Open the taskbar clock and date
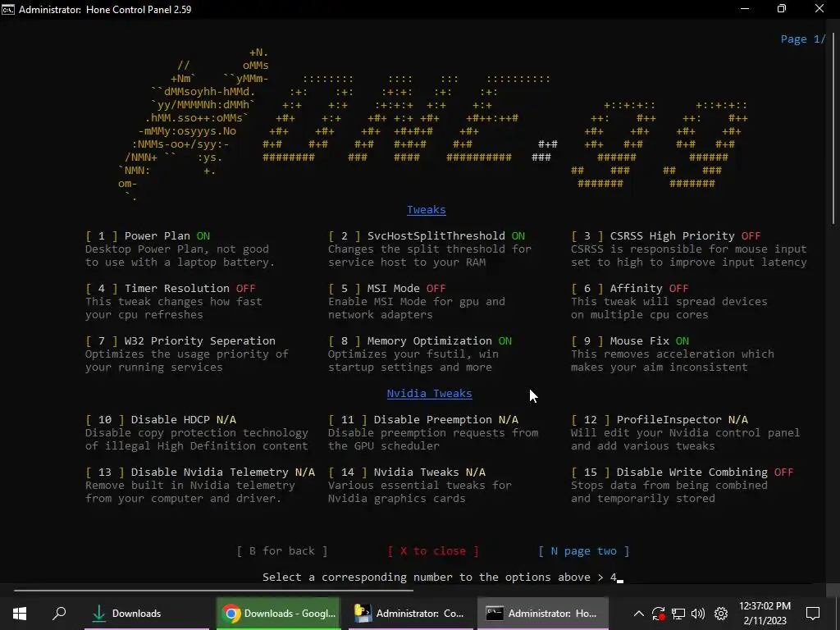This screenshot has height=630, width=840. coord(765,614)
